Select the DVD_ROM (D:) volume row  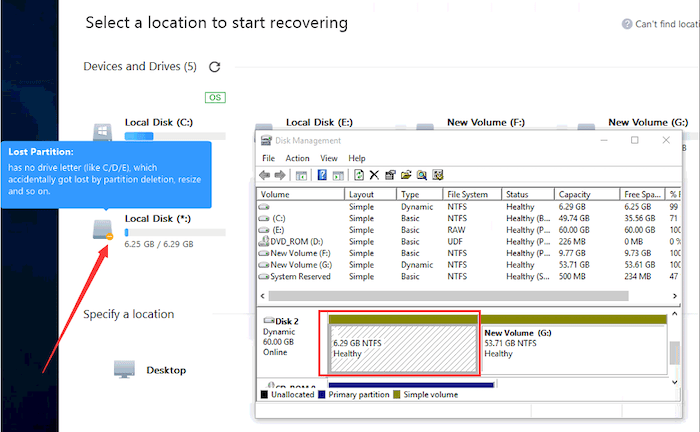click(298, 241)
